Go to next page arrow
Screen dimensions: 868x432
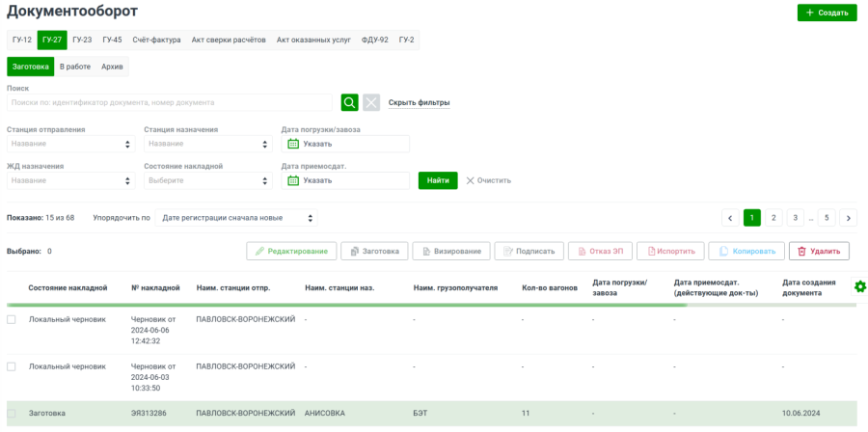pos(848,218)
